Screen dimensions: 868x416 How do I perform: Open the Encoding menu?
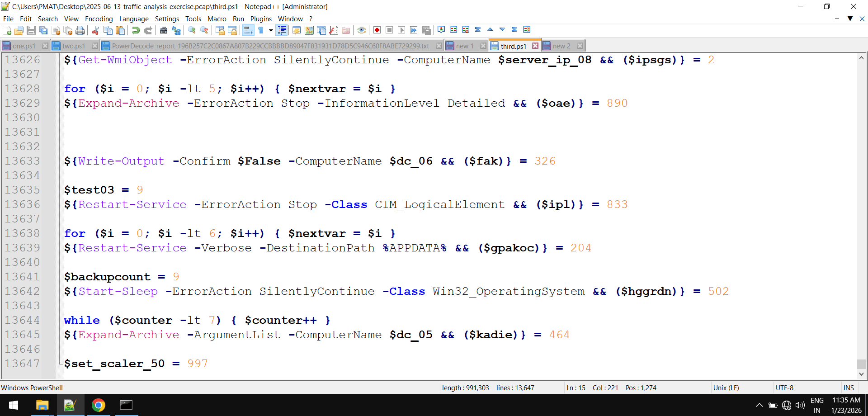point(99,19)
